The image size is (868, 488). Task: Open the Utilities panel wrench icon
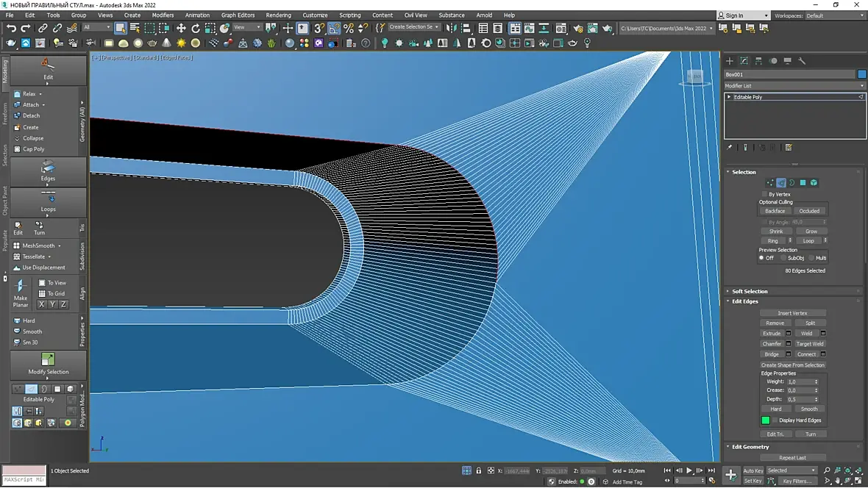tap(802, 61)
